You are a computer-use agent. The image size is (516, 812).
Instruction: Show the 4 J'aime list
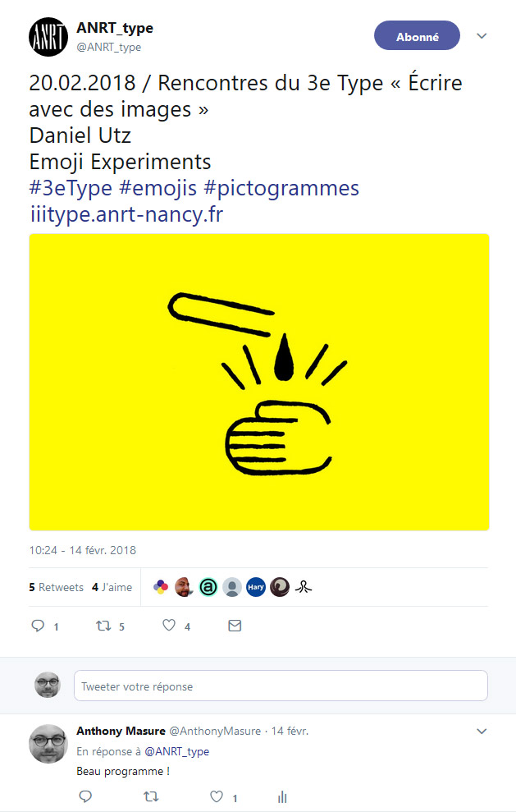[x=112, y=587]
